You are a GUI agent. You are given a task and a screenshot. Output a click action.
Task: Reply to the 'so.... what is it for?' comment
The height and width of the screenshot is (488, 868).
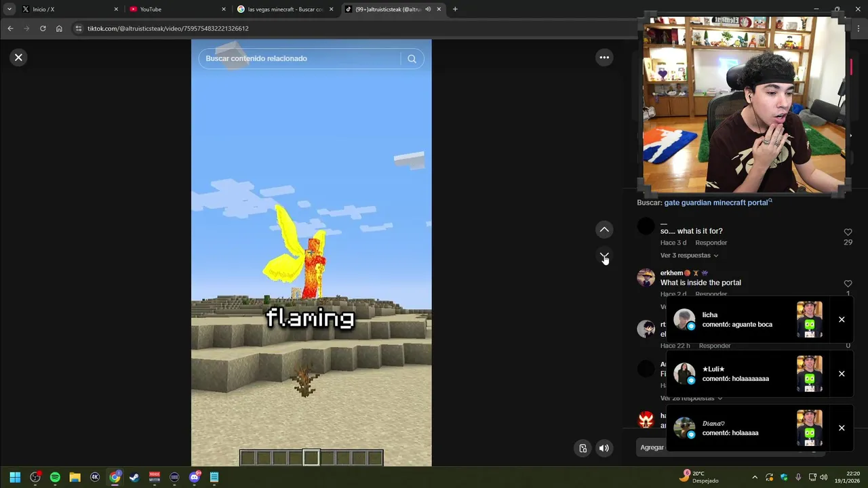pos(711,243)
